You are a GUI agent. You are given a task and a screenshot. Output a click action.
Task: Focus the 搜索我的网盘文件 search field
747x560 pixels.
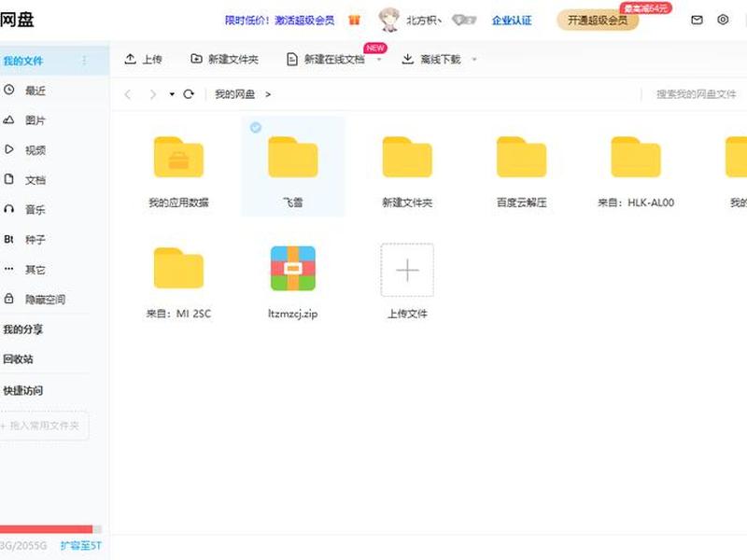[696, 94]
